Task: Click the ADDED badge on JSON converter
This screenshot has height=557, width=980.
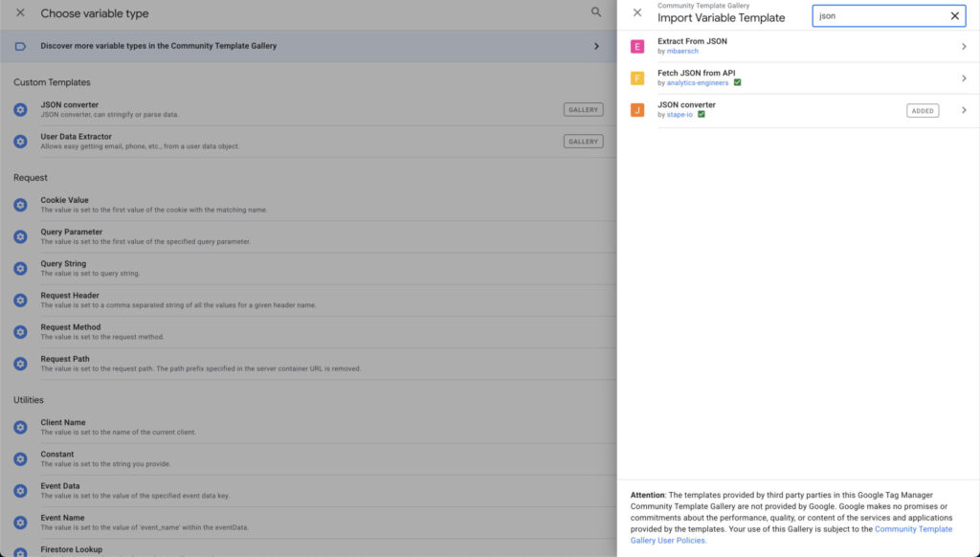Action: [x=923, y=111]
